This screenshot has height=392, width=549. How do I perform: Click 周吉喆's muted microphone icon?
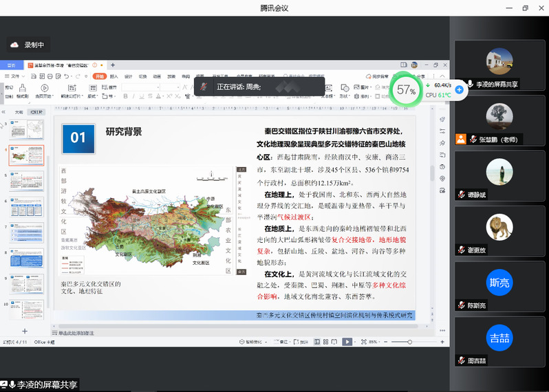click(462, 360)
